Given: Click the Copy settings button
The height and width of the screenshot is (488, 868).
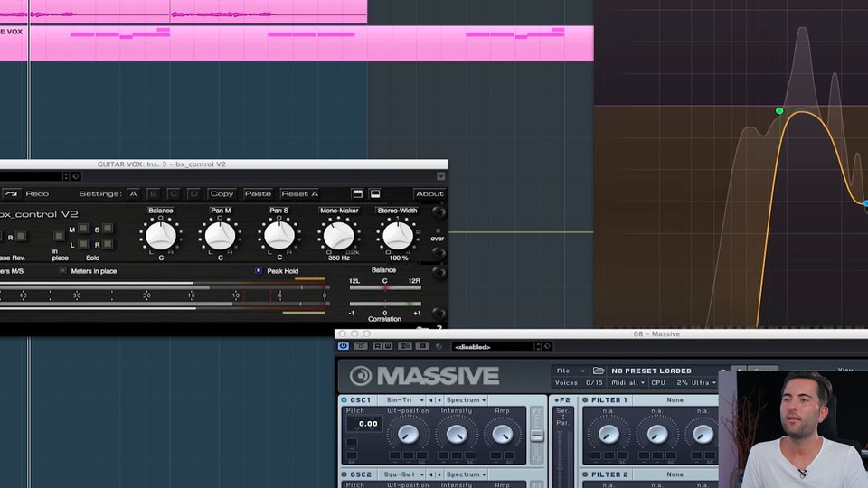Looking at the screenshot, I should 222,193.
